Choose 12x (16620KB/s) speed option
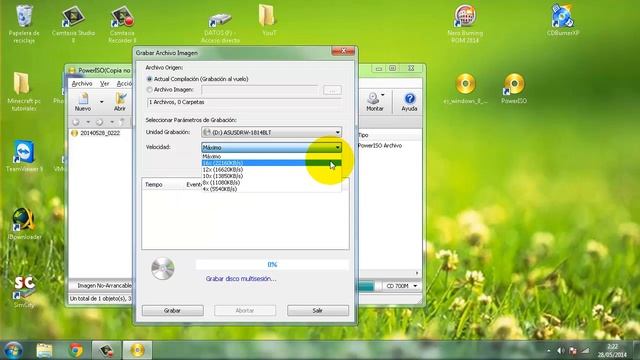Image resolution: width=640 pixels, height=360 pixels. [271, 169]
